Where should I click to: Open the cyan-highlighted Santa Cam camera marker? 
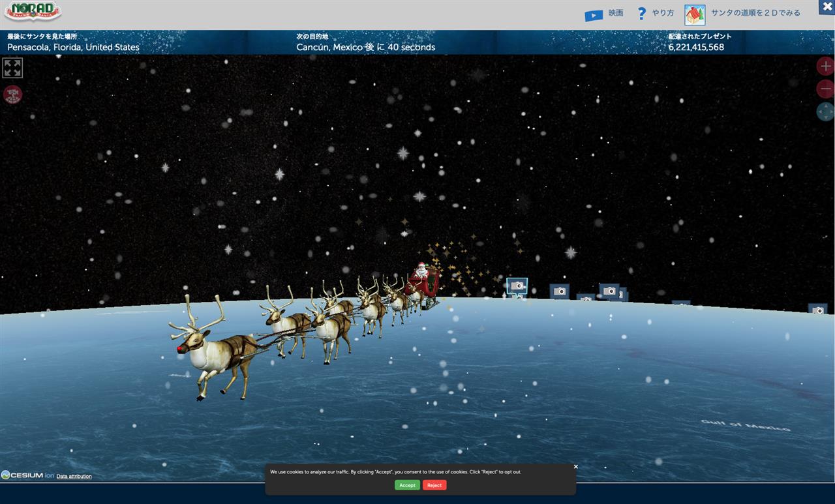[x=517, y=286]
